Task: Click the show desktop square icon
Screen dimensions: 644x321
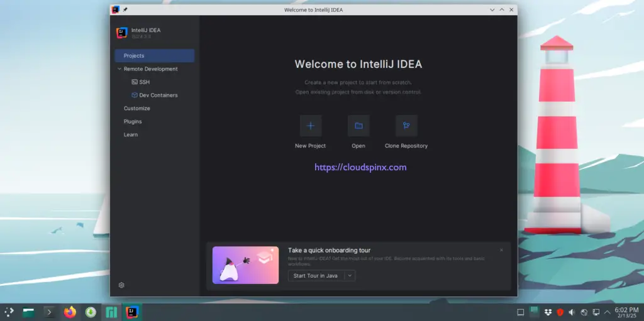Action: 520,312
